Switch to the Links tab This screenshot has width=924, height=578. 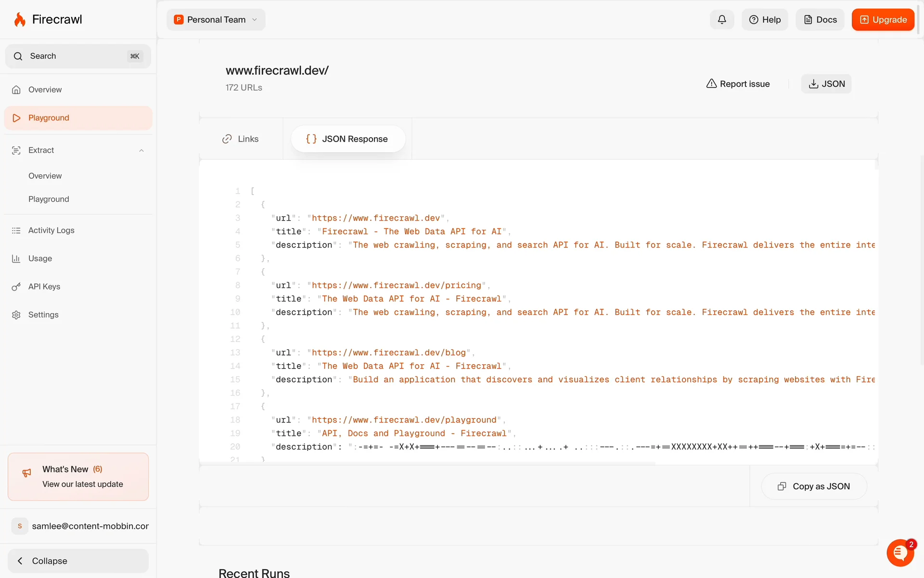(x=241, y=139)
